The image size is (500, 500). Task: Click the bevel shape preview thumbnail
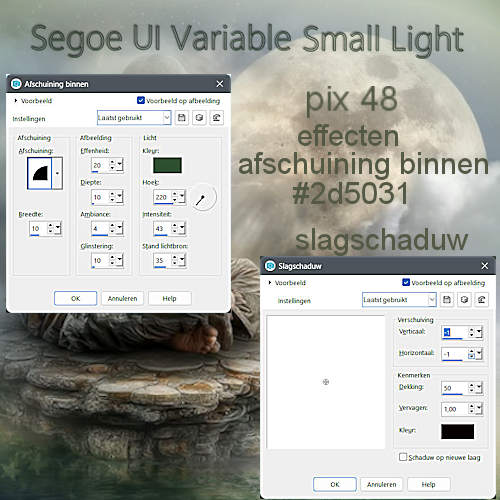click(x=40, y=173)
